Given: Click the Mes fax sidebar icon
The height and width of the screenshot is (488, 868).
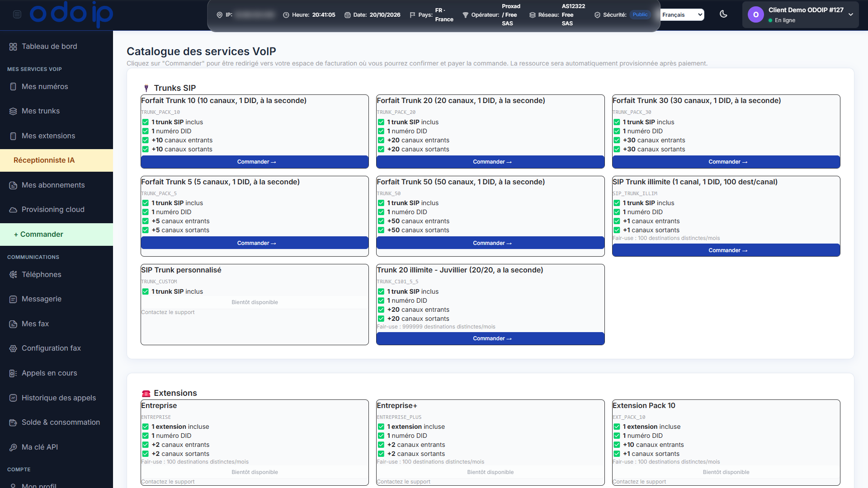Looking at the screenshot, I should (x=13, y=324).
